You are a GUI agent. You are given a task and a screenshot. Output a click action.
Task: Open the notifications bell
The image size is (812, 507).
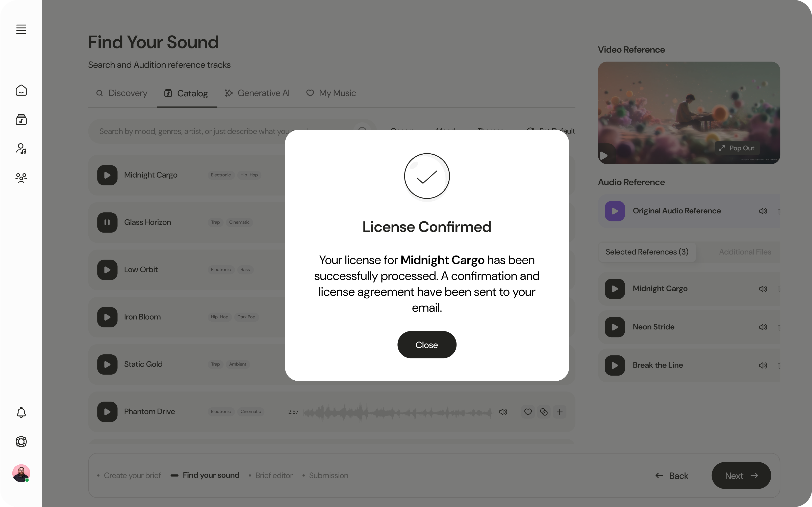(x=21, y=412)
